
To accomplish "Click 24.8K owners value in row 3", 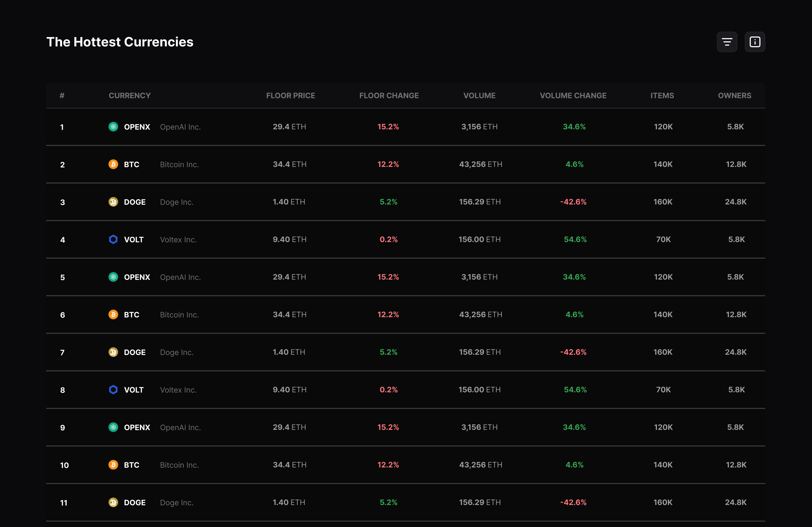I will coord(736,202).
